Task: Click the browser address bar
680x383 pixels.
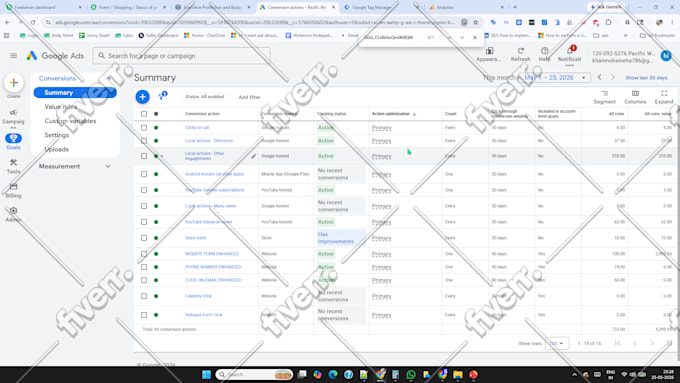Action: [x=254, y=22]
